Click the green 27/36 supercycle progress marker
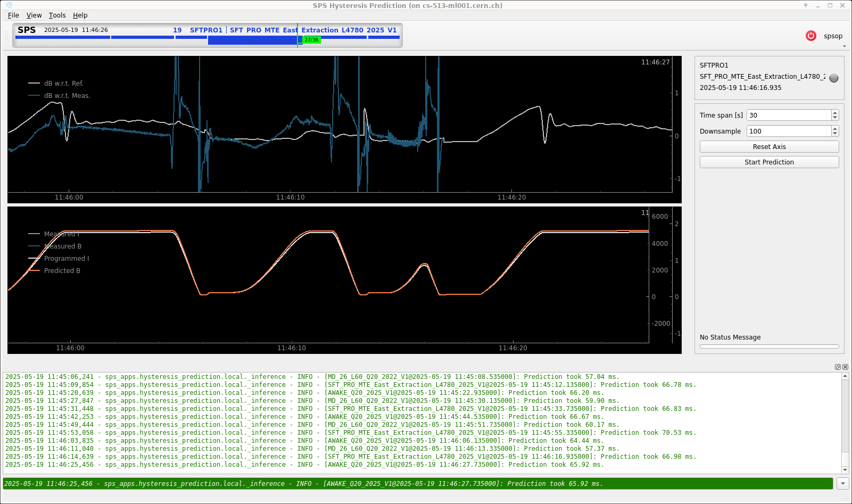The image size is (852, 504). click(x=311, y=40)
